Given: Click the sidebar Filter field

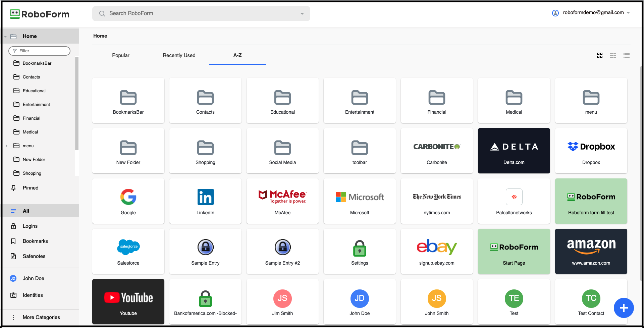Looking at the screenshot, I should (x=39, y=51).
